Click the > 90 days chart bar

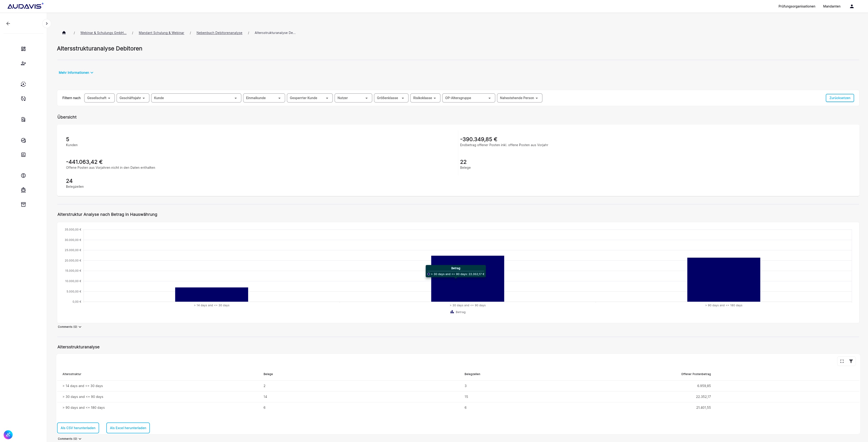coord(723,279)
